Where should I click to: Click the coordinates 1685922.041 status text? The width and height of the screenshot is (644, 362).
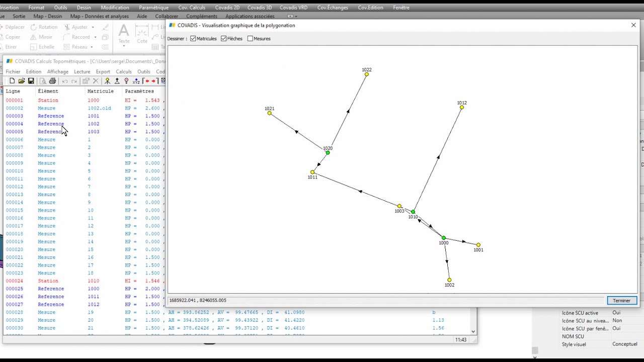(x=198, y=300)
